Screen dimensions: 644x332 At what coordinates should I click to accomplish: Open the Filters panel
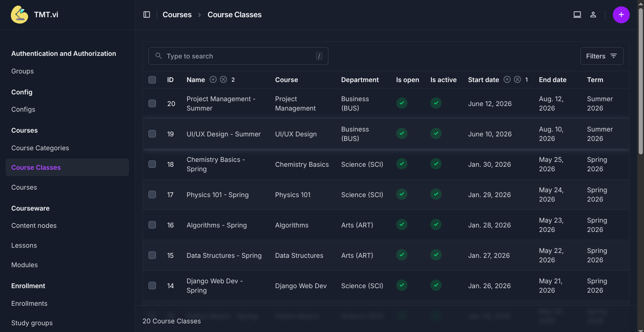(x=601, y=56)
